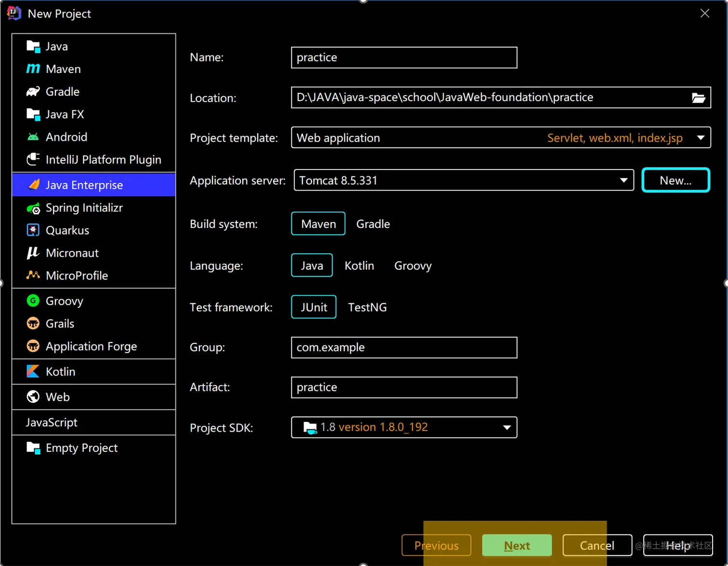Click the Next button
Image resolution: width=728 pixels, height=566 pixels.
[x=517, y=545]
